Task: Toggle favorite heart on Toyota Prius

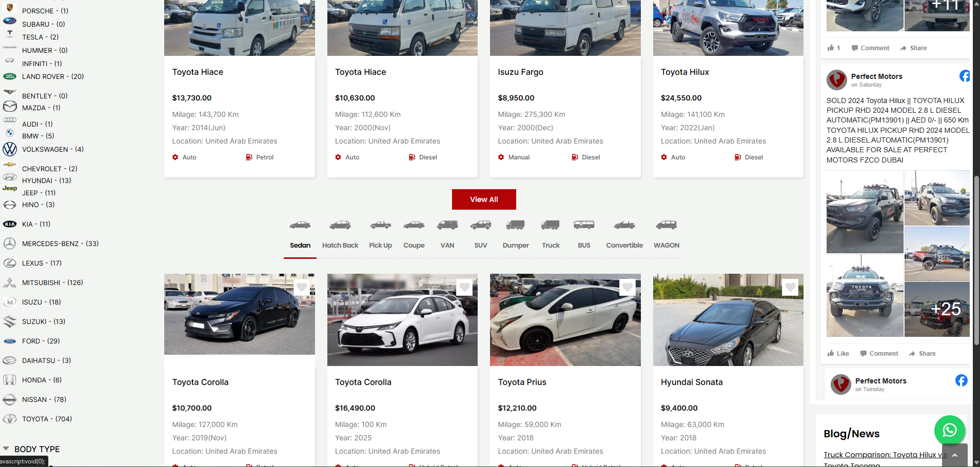Action: [628, 288]
